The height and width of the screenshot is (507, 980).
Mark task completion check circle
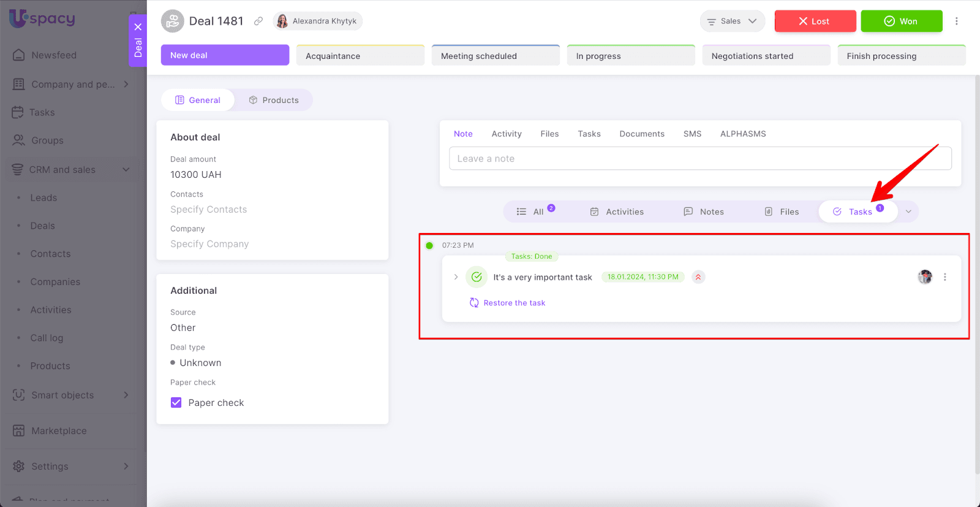click(476, 277)
